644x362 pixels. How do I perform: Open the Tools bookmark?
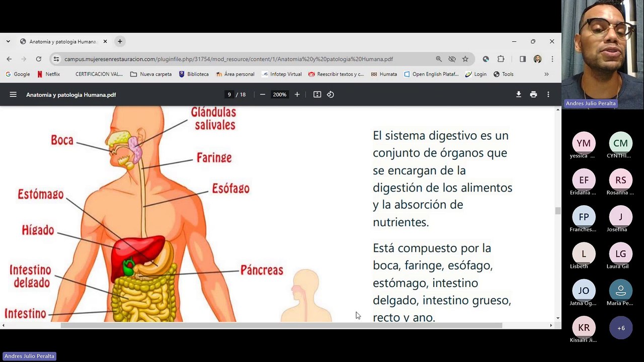[504, 74]
